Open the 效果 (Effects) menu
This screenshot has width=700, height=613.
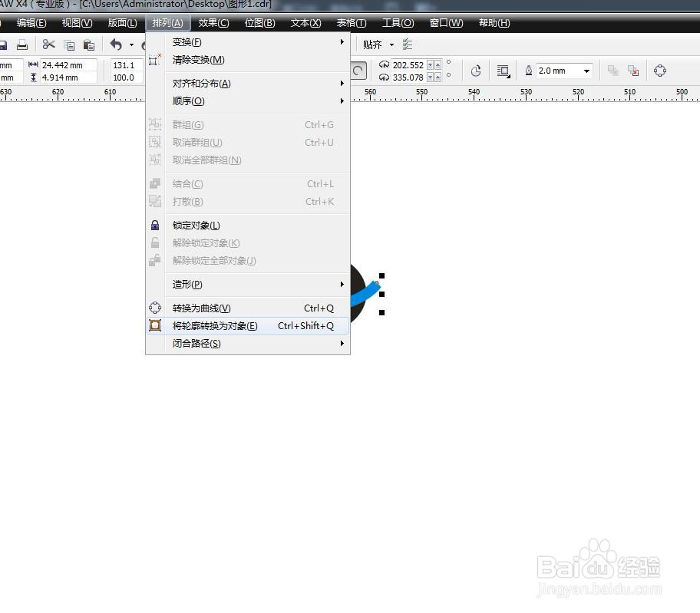pos(213,22)
